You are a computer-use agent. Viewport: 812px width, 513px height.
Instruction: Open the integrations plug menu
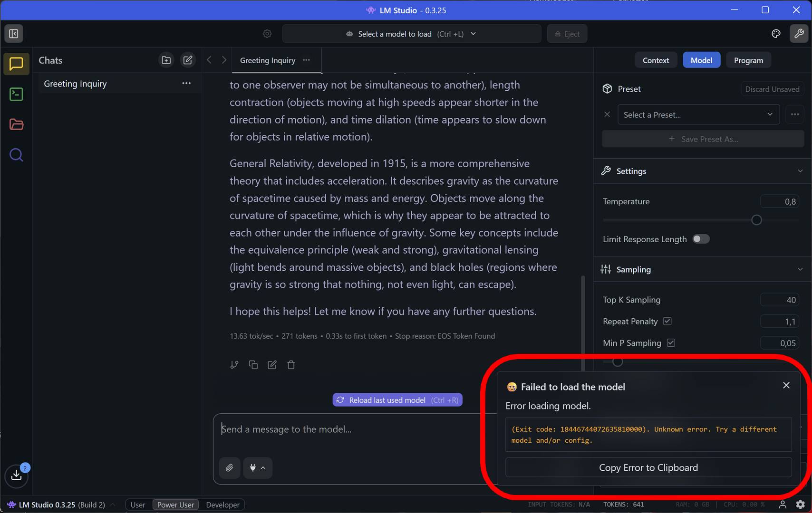pos(258,468)
